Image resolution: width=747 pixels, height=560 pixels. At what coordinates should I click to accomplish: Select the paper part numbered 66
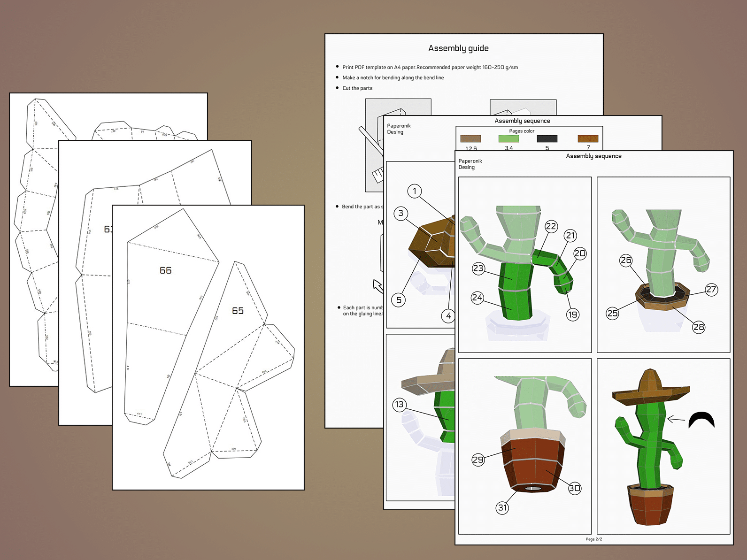(165, 270)
